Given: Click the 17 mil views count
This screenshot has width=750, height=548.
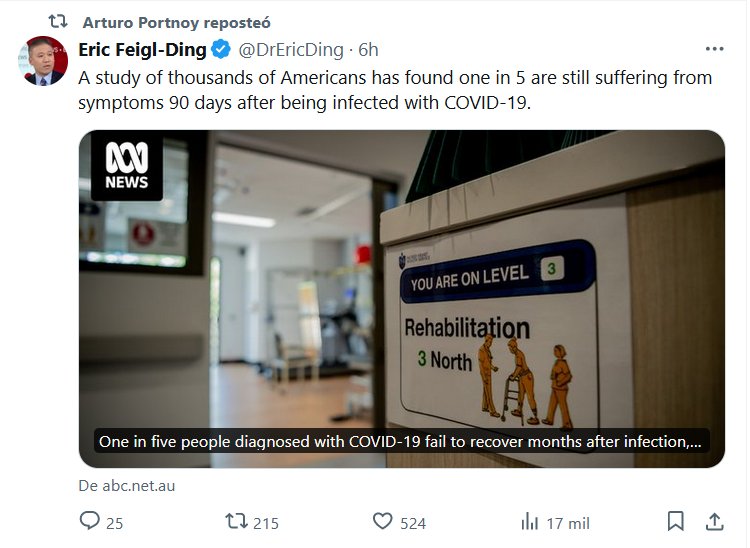Looking at the screenshot, I should pyautogui.click(x=568, y=522).
